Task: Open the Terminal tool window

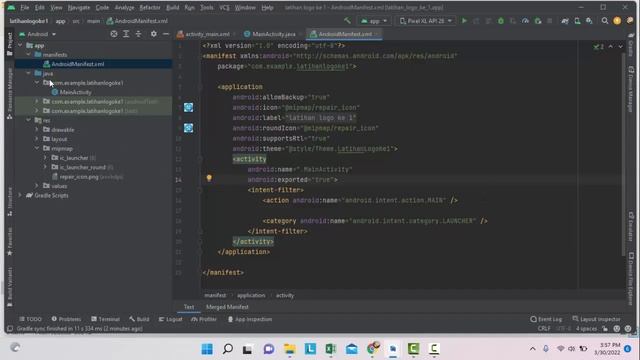Action: coord(105,319)
